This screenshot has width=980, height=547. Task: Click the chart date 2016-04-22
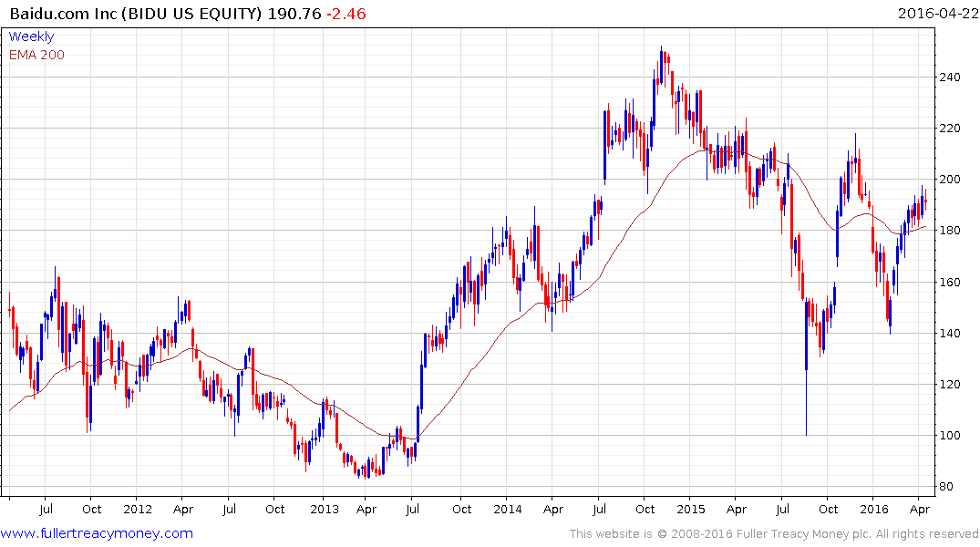point(937,14)
